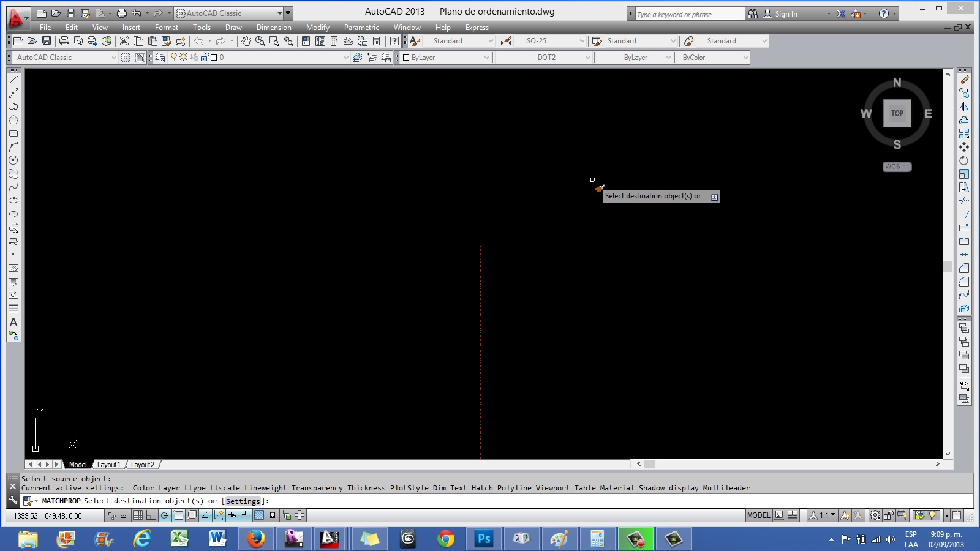980x551 pixels.
Task: Switch to the Layout1 tab
Action: 109,464
